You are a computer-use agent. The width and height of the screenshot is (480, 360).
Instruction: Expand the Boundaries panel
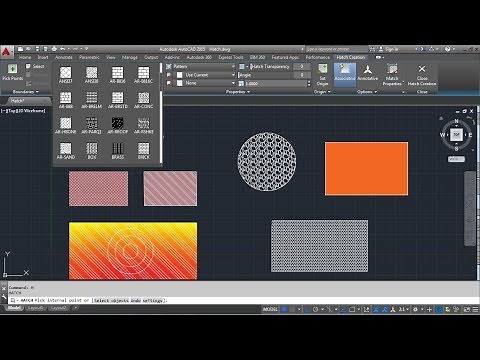(26, 92)
